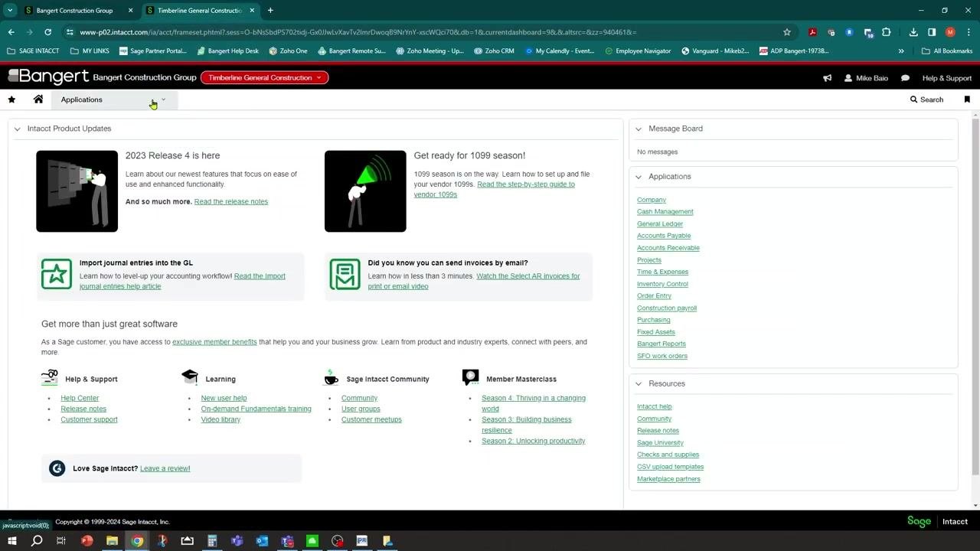980x551 pixels.
Task: Click the browser address bar URL
Action: [x=358, y=32]
